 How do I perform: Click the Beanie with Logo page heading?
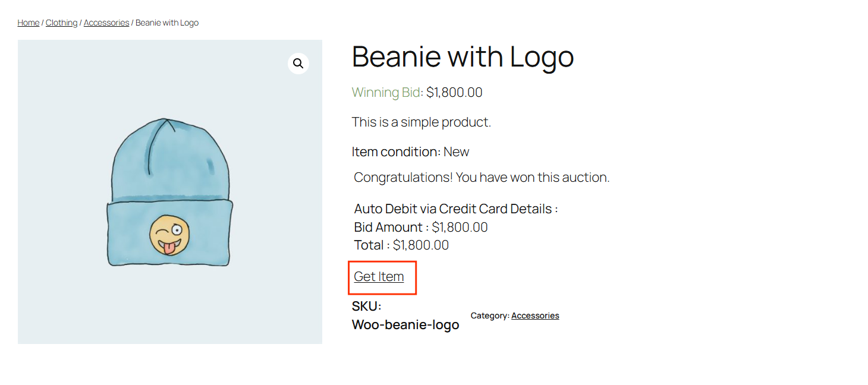coord(463,56)
